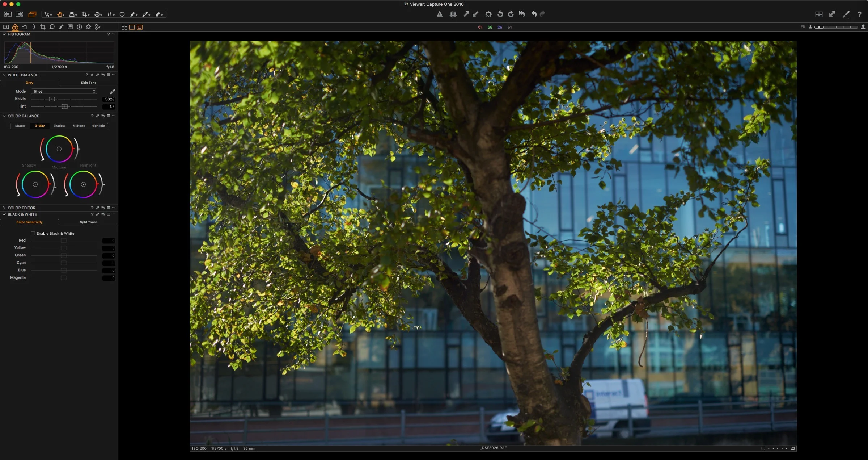The image size is (868, 460).
Task: Select the Crop tool in top toolbar
Action: (x=84, y=14)
